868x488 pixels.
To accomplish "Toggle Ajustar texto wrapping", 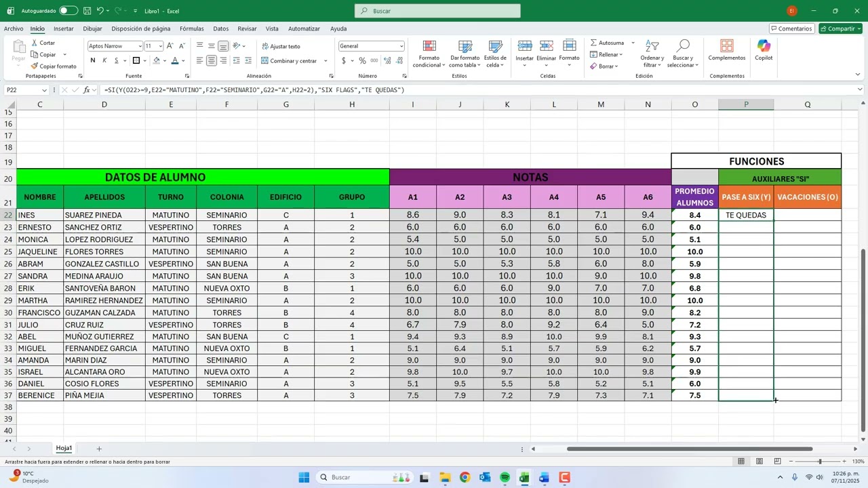I will click(281, 46).
